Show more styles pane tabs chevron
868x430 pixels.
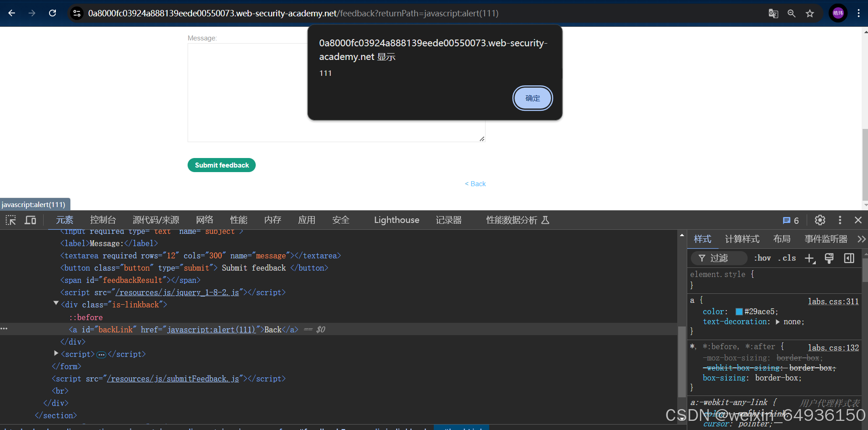pos(861,239)
